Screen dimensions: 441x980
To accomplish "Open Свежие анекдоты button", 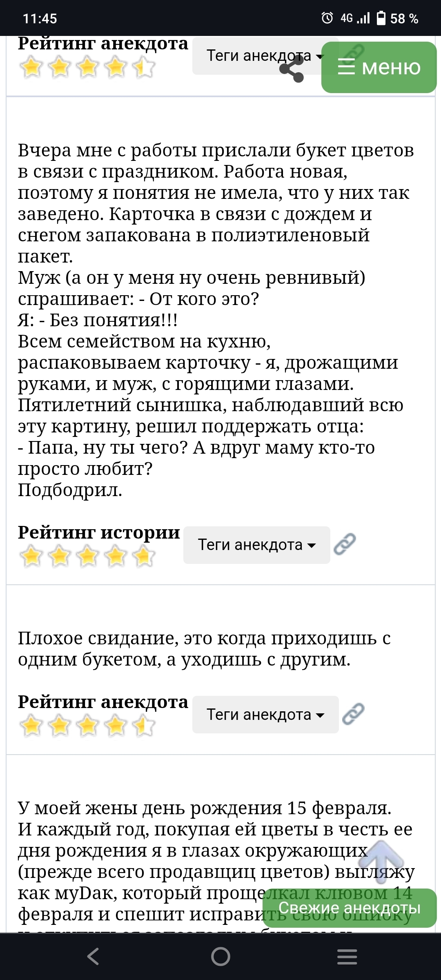I will click(350, 908).
